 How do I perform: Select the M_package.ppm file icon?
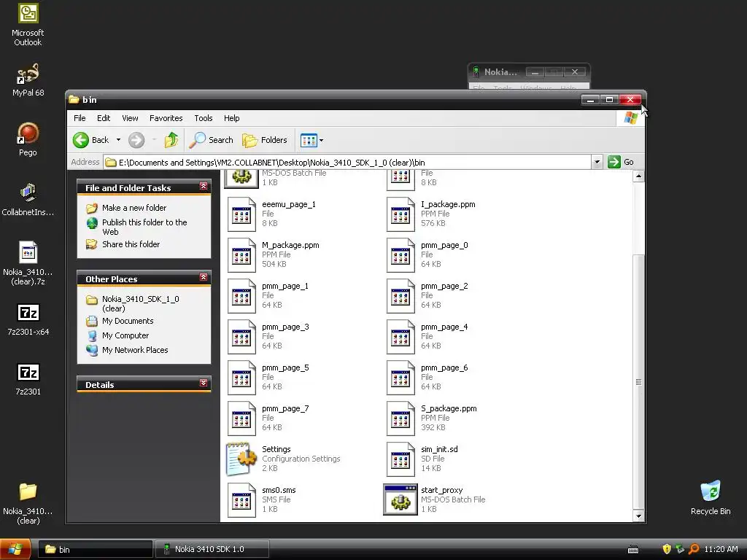pyautogui.click(x=241, y=255)
